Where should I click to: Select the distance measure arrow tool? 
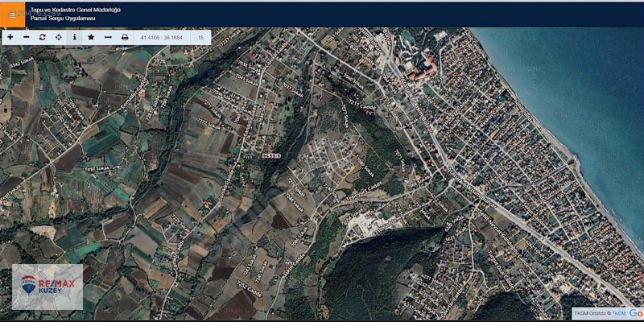108,37
